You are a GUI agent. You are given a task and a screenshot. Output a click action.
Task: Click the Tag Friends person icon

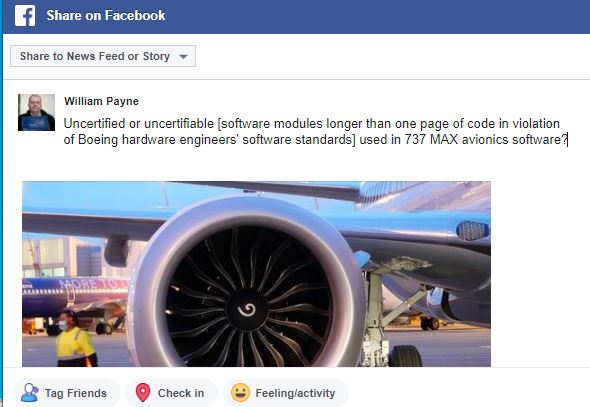(x=30, y=393)
